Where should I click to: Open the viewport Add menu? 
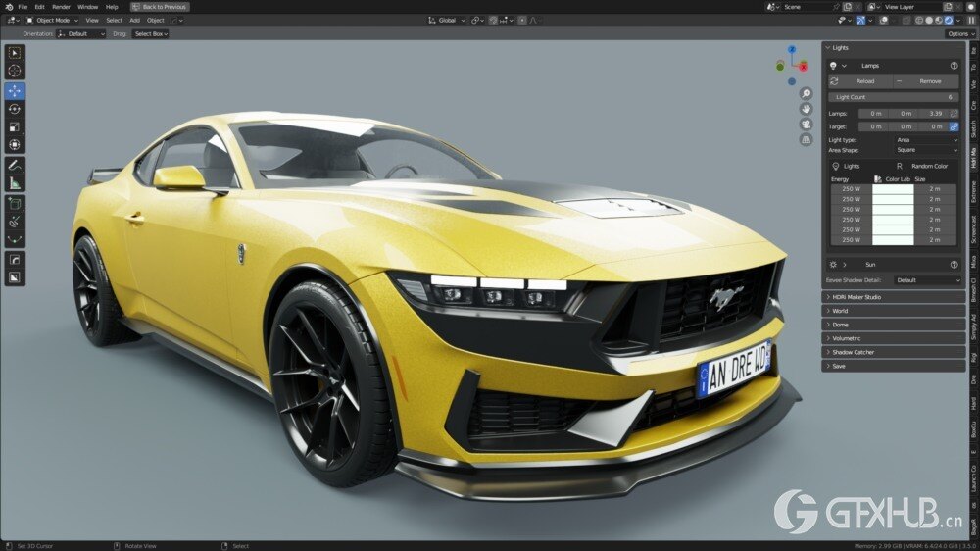pyautogui.click(x=134, y=20)
